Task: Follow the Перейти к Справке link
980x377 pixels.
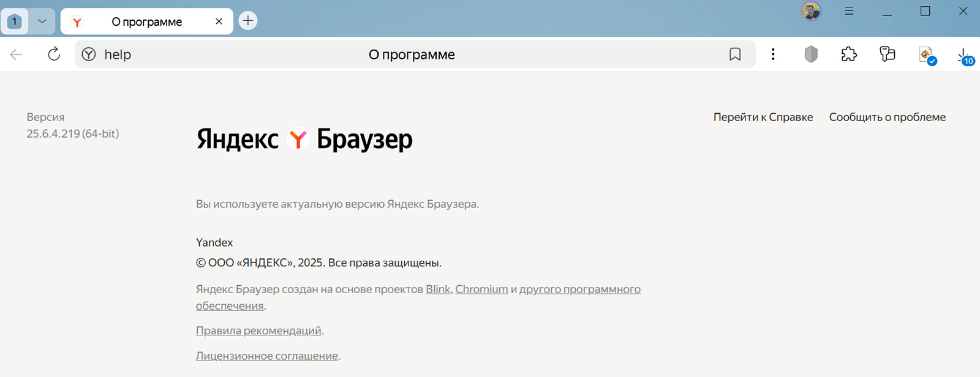Action: (x=763, y=117)
